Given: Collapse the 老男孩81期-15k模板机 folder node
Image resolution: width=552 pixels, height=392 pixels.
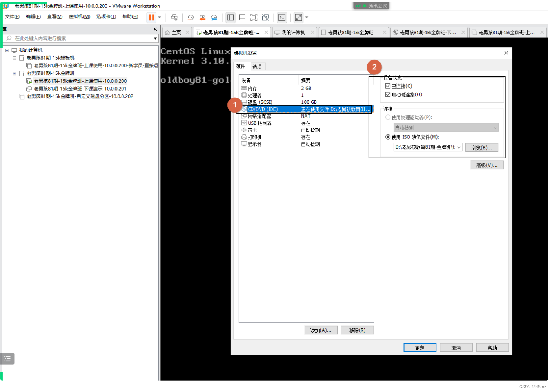Looking at the screenshot, I should pyautogui.click(x=15, y=58).
